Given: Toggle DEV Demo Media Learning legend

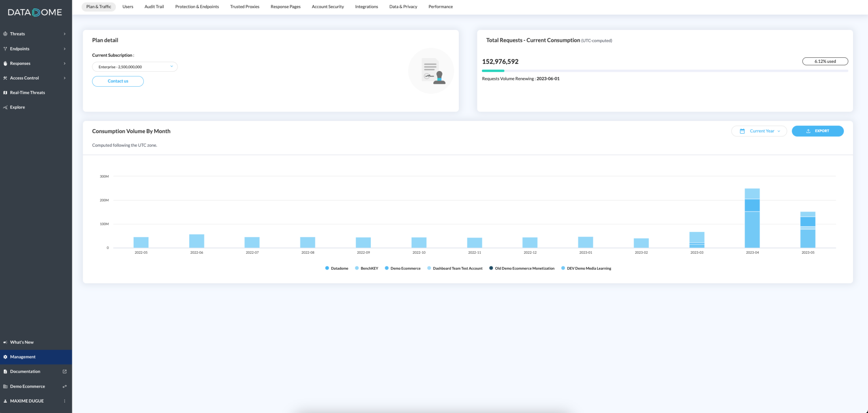Looking at the screenshot, I should [x=586, y=268].
